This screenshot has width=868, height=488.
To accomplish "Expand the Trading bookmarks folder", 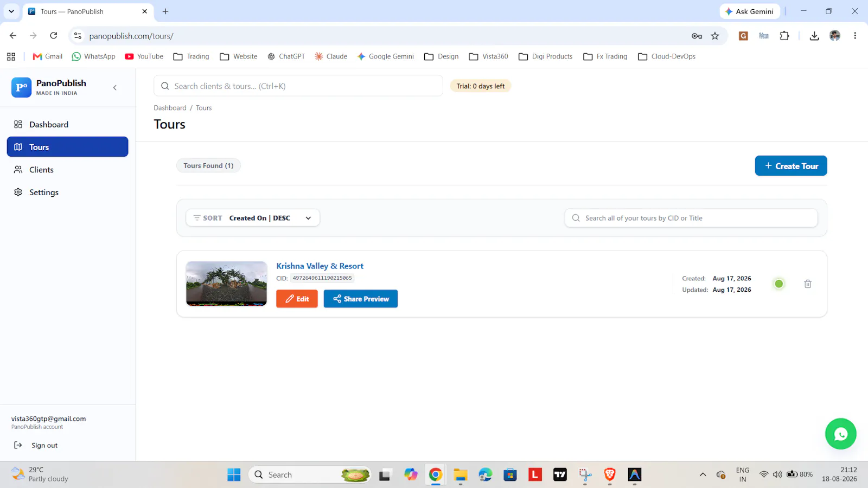I will click(192, 56).
